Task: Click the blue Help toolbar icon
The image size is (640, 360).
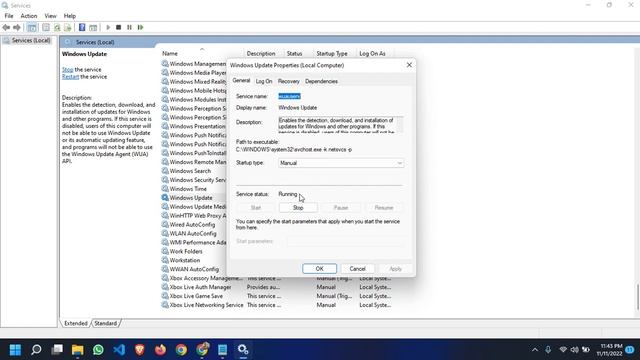Action: point(82,27)
